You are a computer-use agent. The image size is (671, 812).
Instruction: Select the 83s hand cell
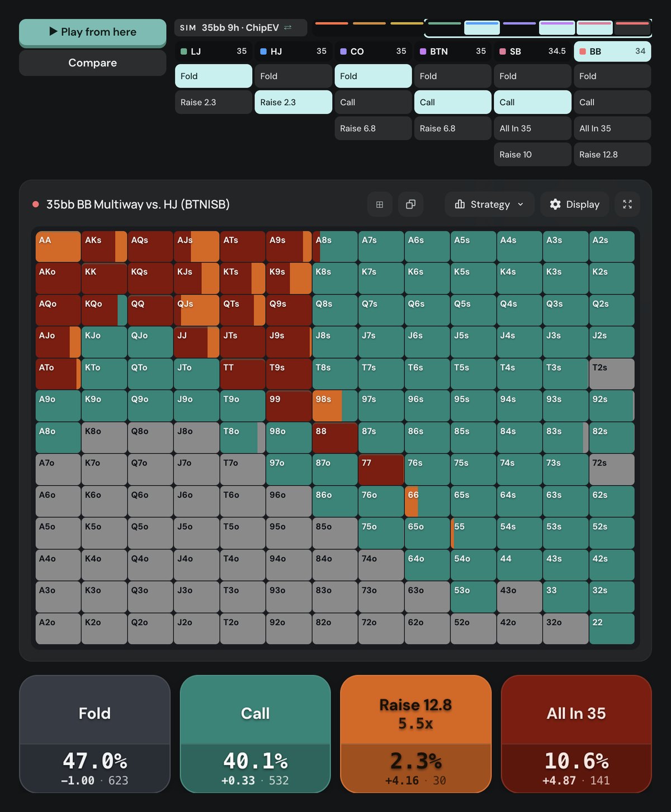tap(565, 438)
